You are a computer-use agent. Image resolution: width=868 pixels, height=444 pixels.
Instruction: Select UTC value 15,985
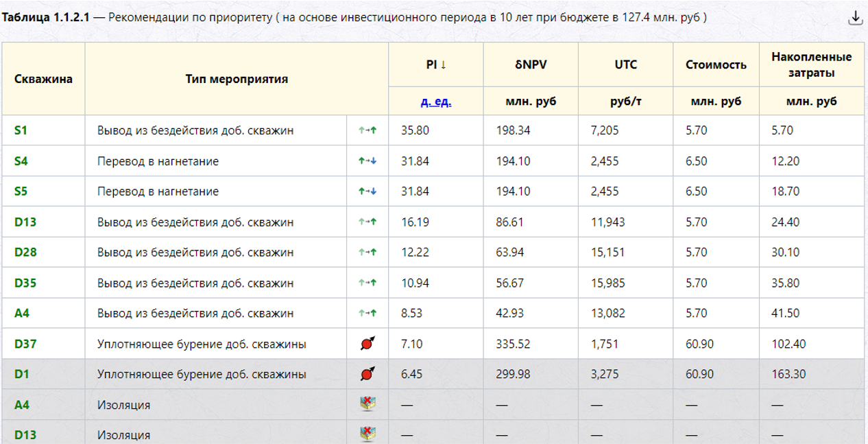point(608,283)
